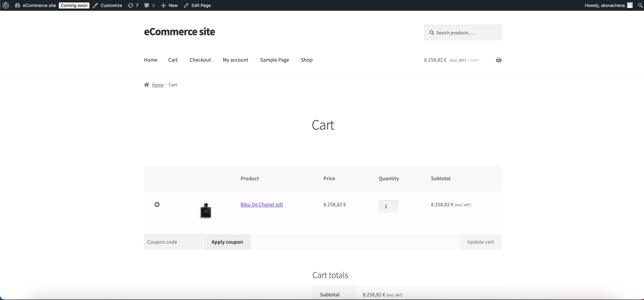Click the Coupon code input field
Image resolution: width=644 pixels, height=300 pixels.
(x=173, y=242)
